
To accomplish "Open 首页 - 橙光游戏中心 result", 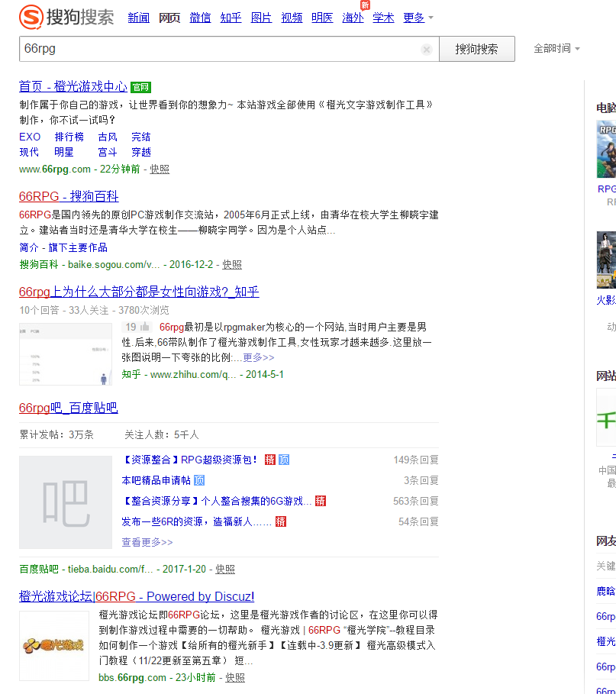I will [x=73, y=86].
